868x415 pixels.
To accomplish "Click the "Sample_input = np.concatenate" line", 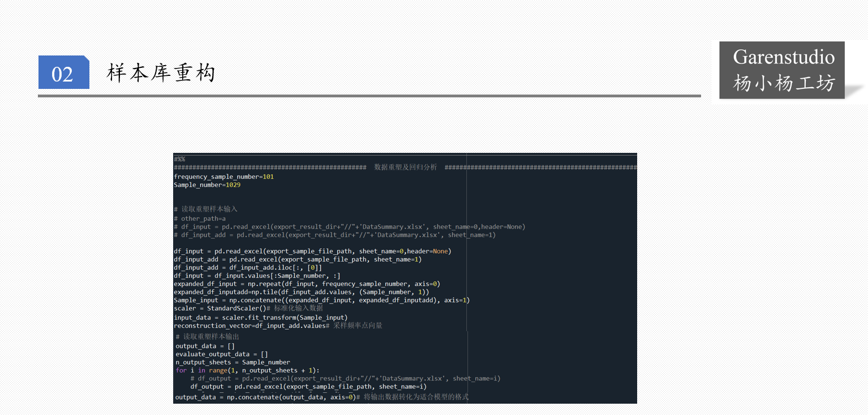I will (x=321, y=300).
